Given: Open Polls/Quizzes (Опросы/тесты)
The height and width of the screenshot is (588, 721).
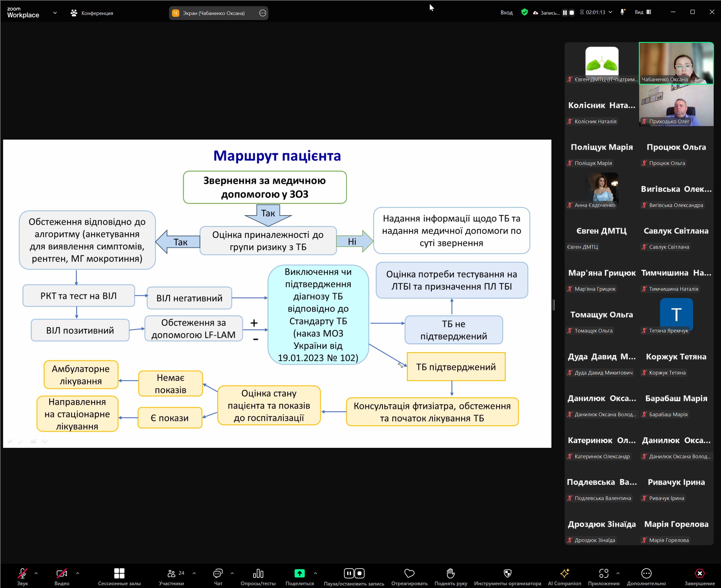Looking at the screenshot, I should (x=258, y=573).
